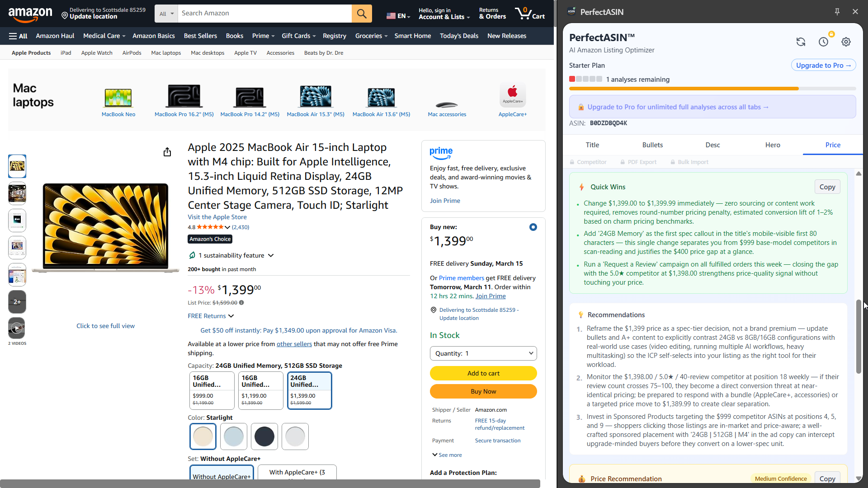The width and height of the screenshot is (868, 488).
Task: Toggle the blue Buy new selector circle
Action: tap(533, 227)
